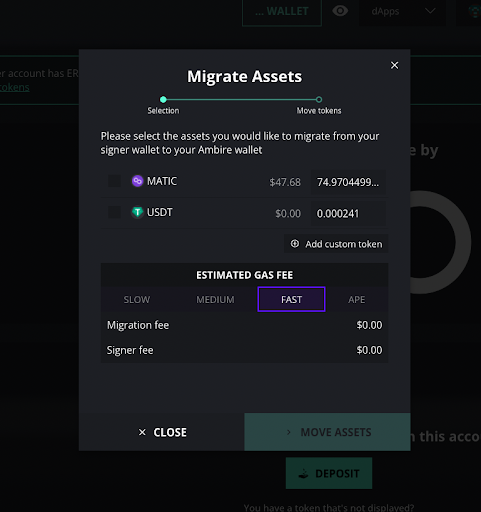Check the USDT asset checkbox
This screenshot has height=512, width=481.
(x=114, y=212)
